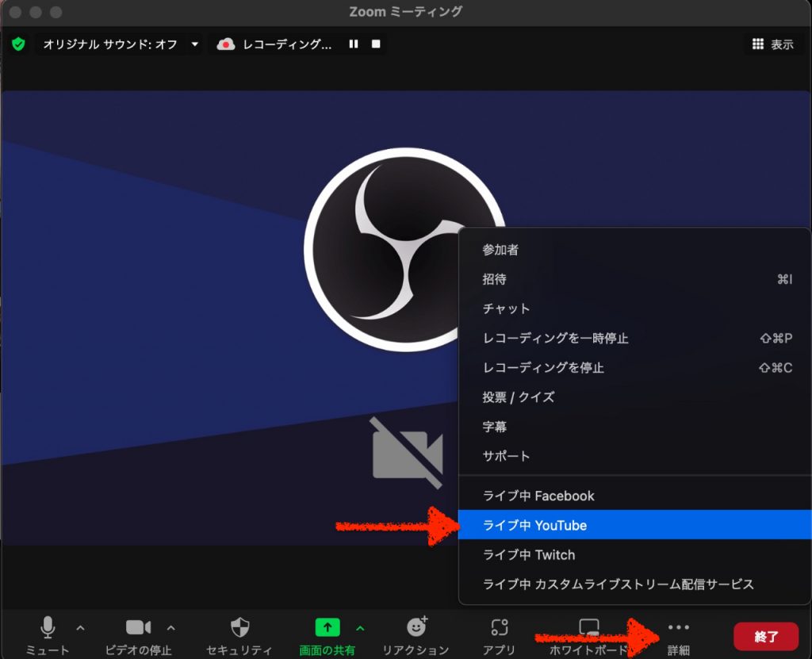The image size is (812, 659).
Task: Open the Whiteboard tool
Action: pyautogui.click(x=589, y=628)
